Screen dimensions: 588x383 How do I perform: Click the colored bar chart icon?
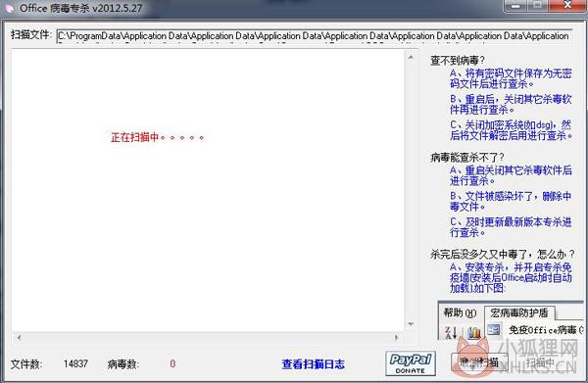474,332
